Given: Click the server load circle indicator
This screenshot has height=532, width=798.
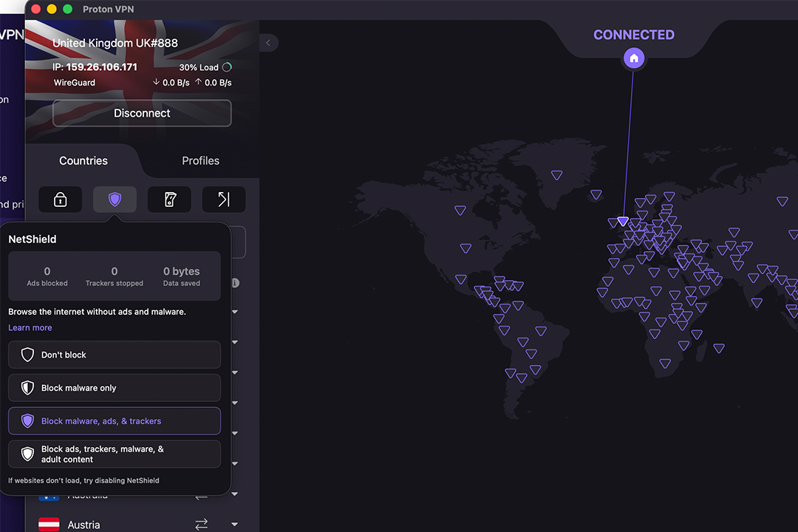Looking at the screenshot, I should [227, 67].
